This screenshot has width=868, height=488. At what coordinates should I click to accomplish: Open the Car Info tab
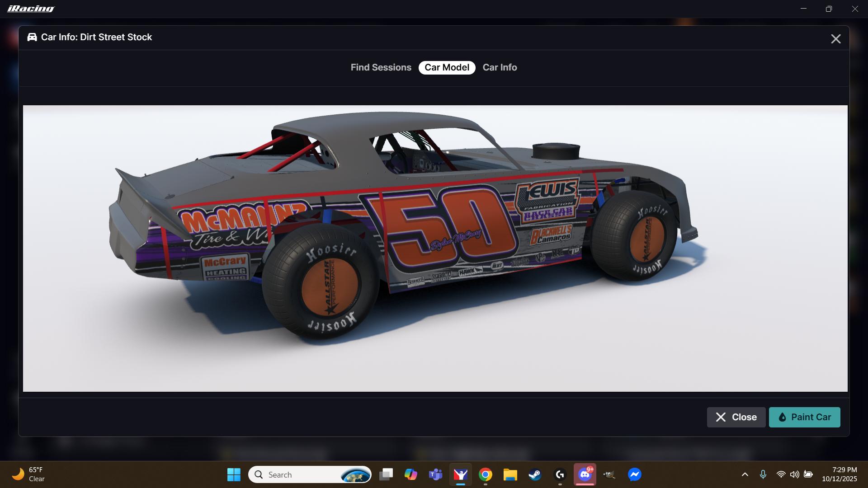(500, 67)
